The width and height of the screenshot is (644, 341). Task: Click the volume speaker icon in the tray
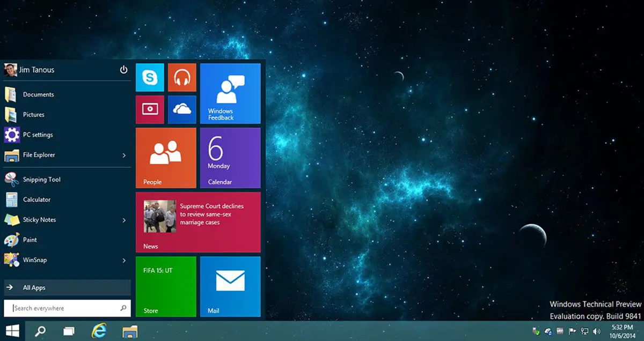coord(597,331)
